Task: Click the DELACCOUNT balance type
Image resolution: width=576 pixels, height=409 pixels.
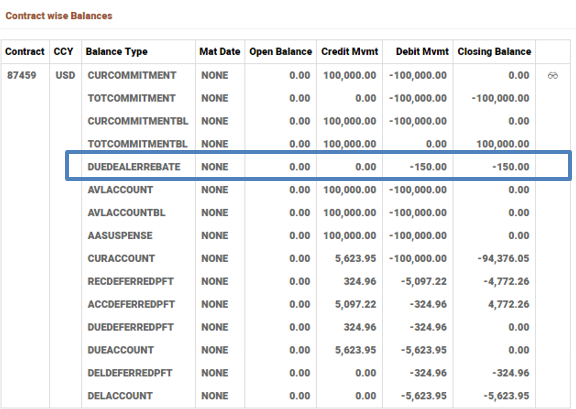Action: 120,396
